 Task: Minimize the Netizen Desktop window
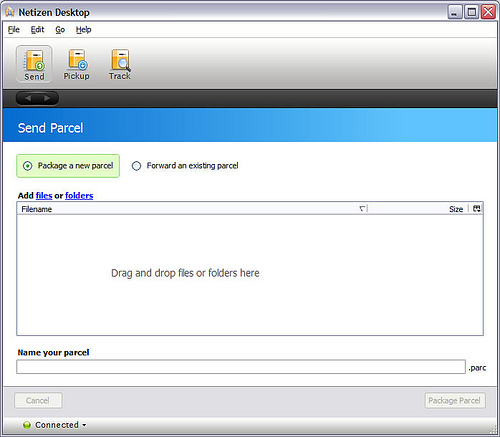tap(455, 12)
